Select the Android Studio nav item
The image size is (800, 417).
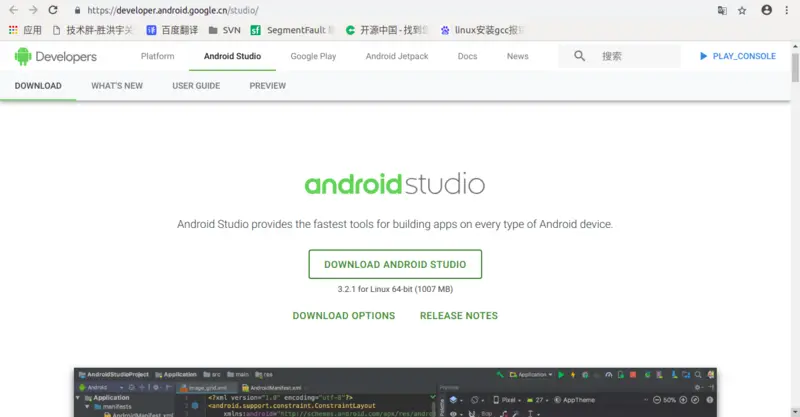[232, 56]
